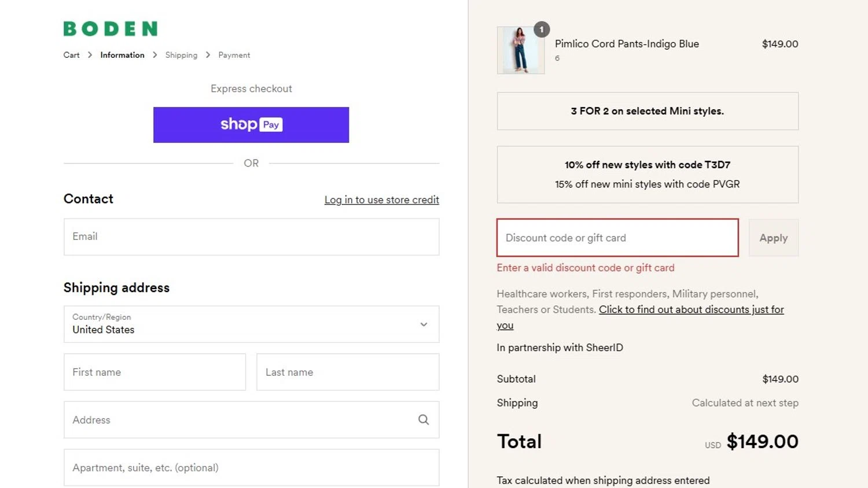The width and height of the screenshot is (868, 488).
Task: Click 'Tax calculated when shipping address entered' text
Action: (x=603, y=480)
